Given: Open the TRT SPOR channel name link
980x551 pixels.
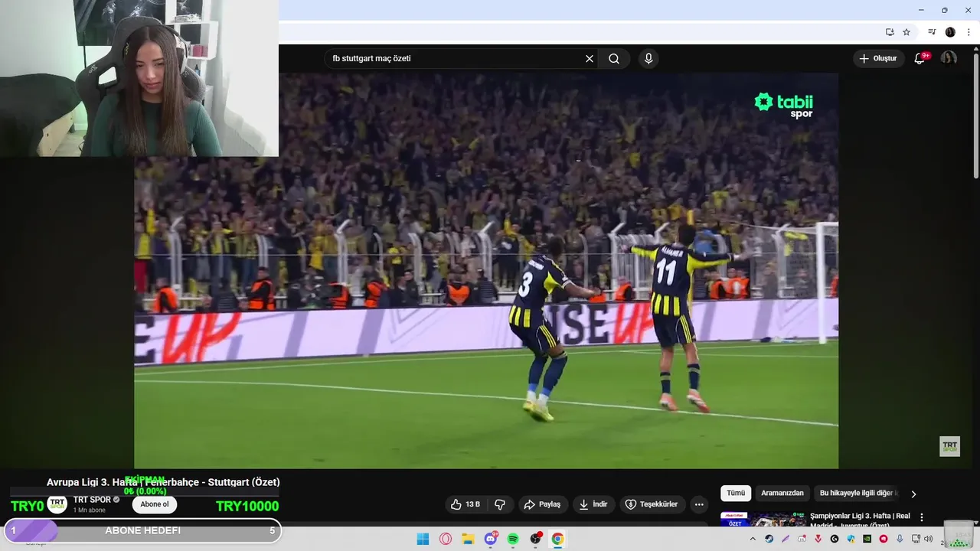Looking at the screenshot, I should (92, 500).
